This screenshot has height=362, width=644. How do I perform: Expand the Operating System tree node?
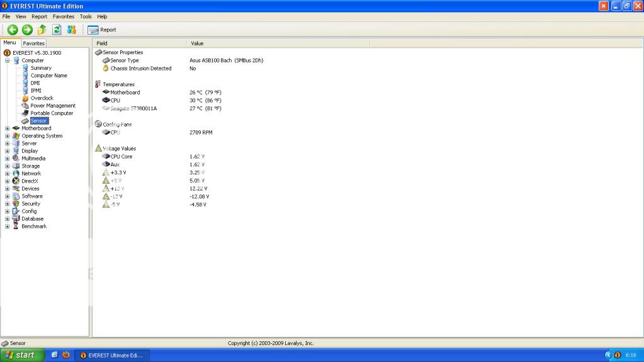7,136
